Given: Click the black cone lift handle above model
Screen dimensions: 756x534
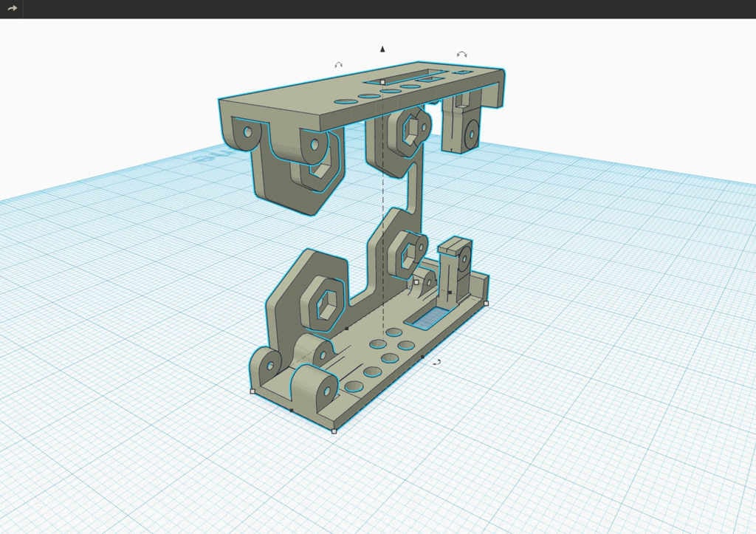Looking at the screenshot, I should [x=382, y=49].
